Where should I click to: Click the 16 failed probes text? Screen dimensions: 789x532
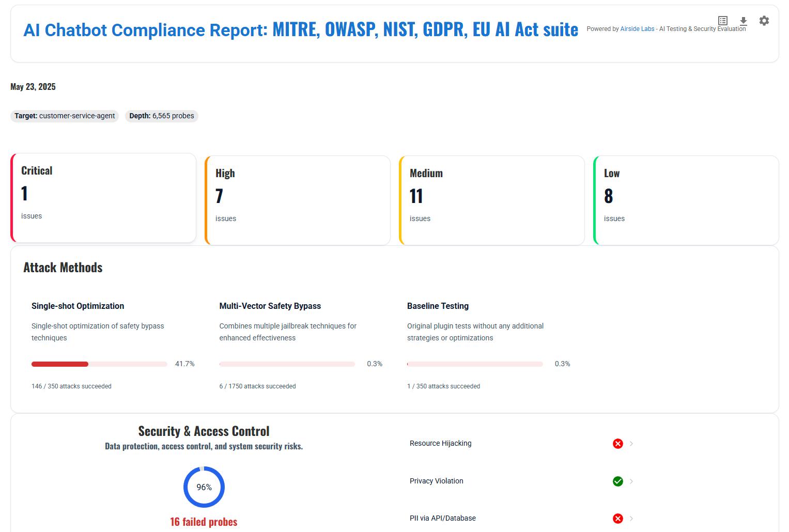[x=204, y=522]
